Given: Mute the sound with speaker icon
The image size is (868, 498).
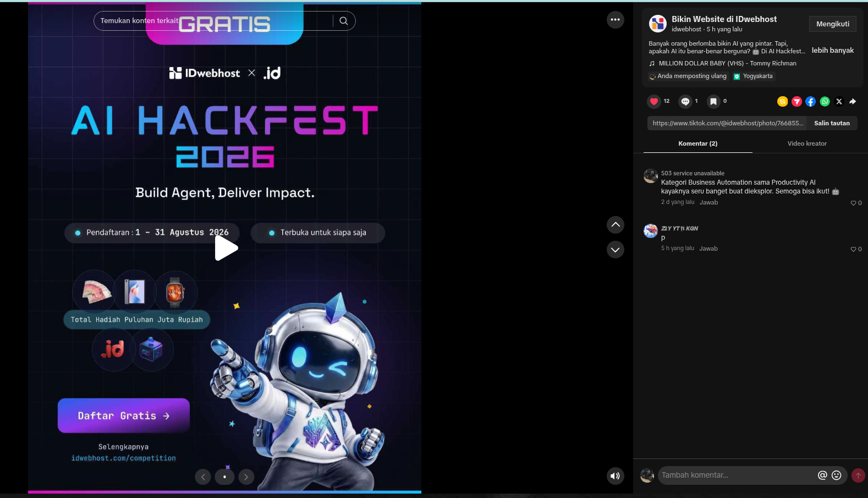Looking at the screenshot, I should 616,476.
